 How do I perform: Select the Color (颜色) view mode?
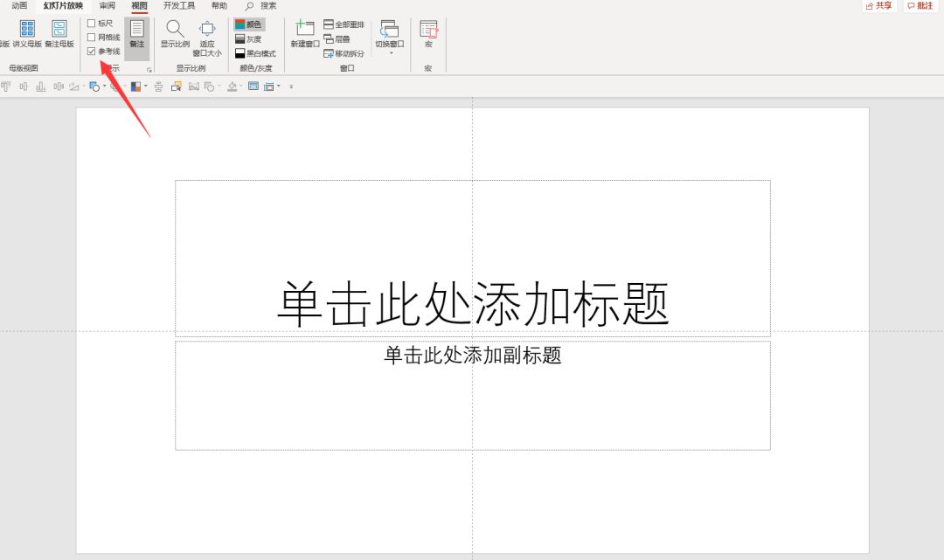[x=249, y=24]
